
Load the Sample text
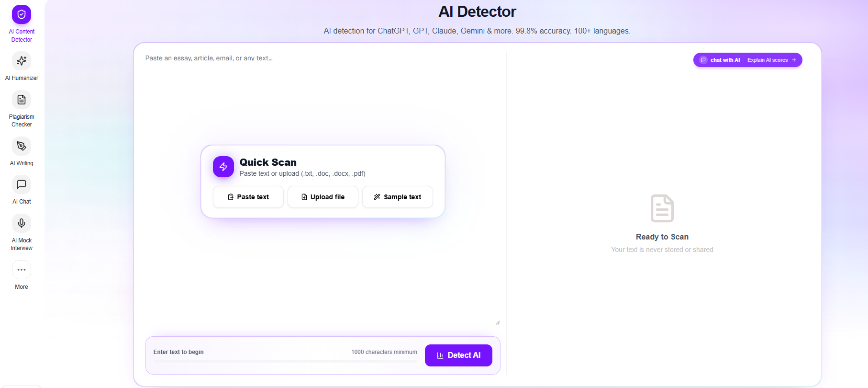(398, 197)
